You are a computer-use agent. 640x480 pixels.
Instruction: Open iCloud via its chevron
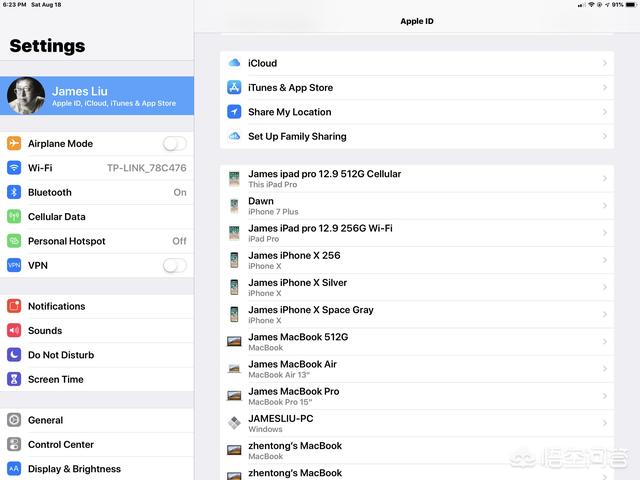click(x=605, y=63)
